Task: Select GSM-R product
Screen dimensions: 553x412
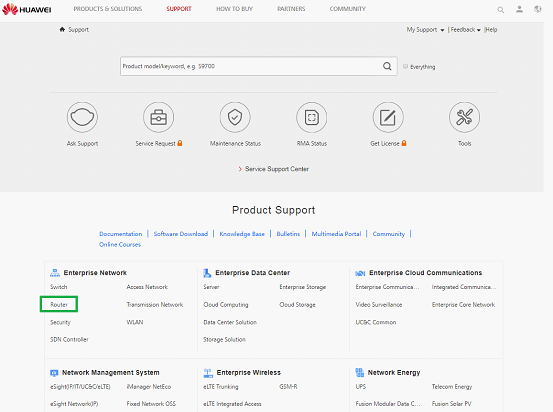Action: pyautogui.click(x=288, y=387)
